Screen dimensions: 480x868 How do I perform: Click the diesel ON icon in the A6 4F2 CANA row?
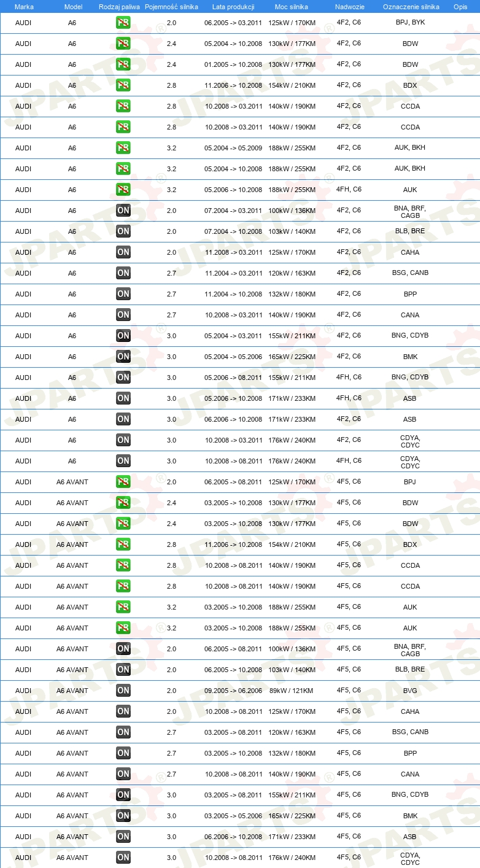[123, 315]
